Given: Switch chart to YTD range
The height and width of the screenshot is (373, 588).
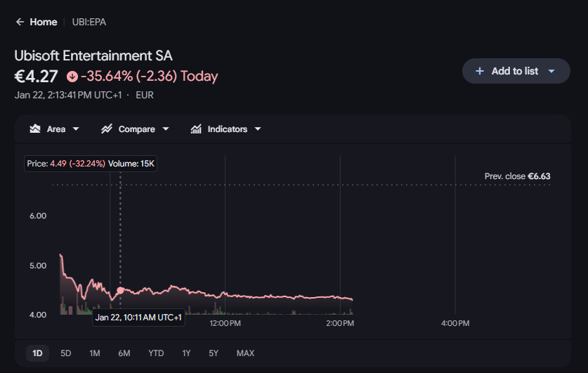Looking at the screenshot, I should pyautogui.click(x=156, y=353).
